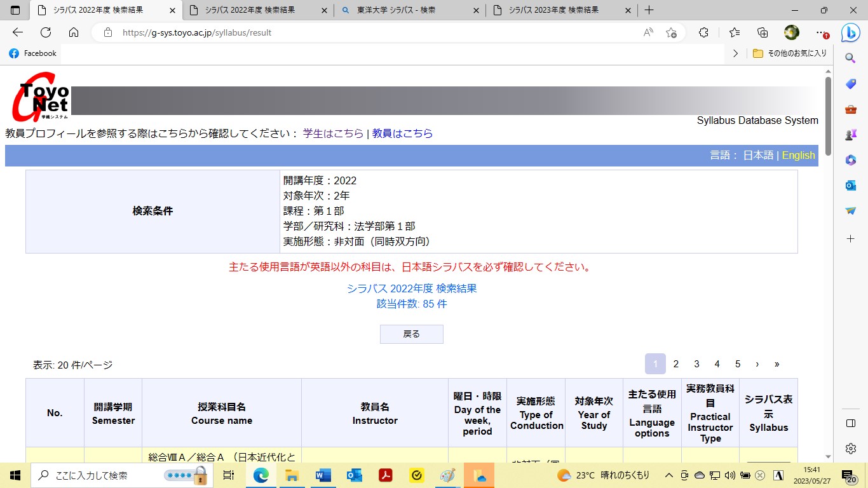Go to next results page arrow
868x488 pixels.
[x=757, y=364]
